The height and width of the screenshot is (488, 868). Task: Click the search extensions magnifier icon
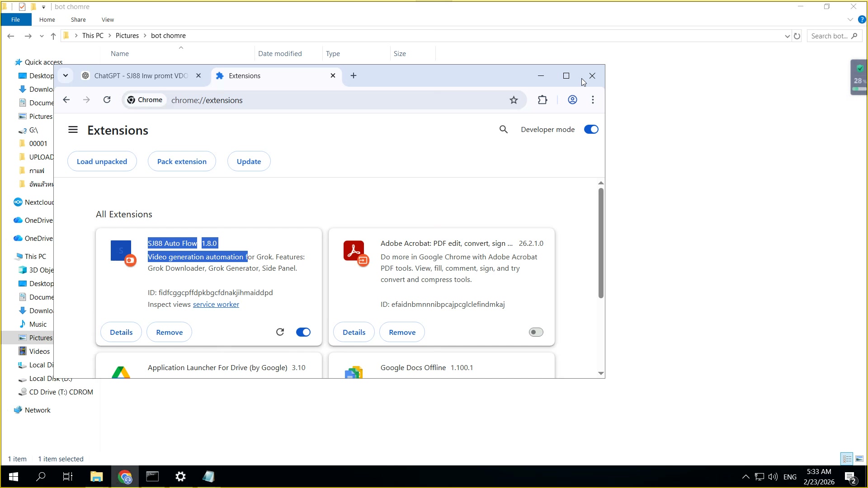pos(504,130)
